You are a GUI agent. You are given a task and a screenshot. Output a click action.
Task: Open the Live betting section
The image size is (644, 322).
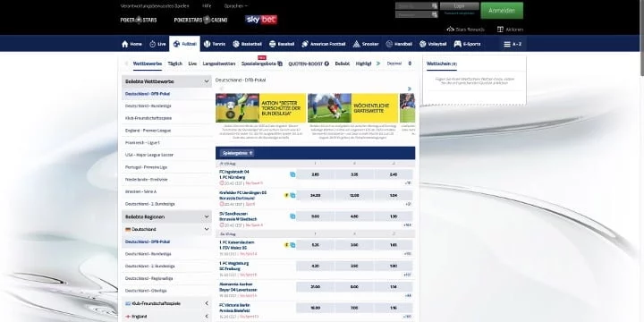157,44
